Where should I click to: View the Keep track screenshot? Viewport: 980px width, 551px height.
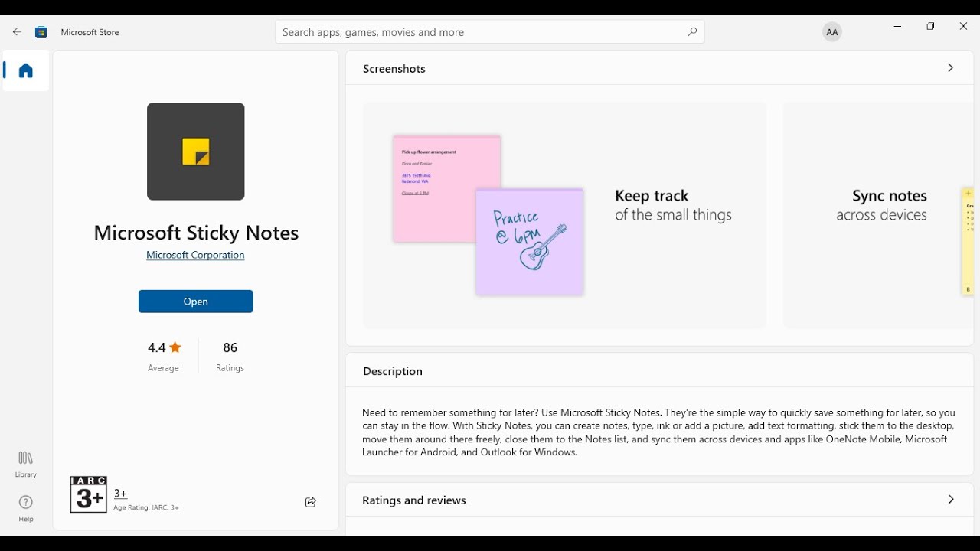(x=565, y=216)
